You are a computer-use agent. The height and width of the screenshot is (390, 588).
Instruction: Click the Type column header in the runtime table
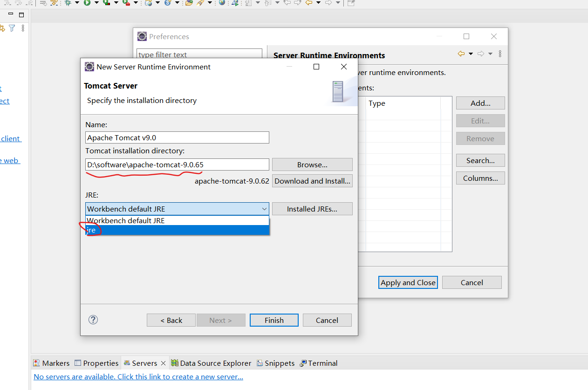point(403,103)
